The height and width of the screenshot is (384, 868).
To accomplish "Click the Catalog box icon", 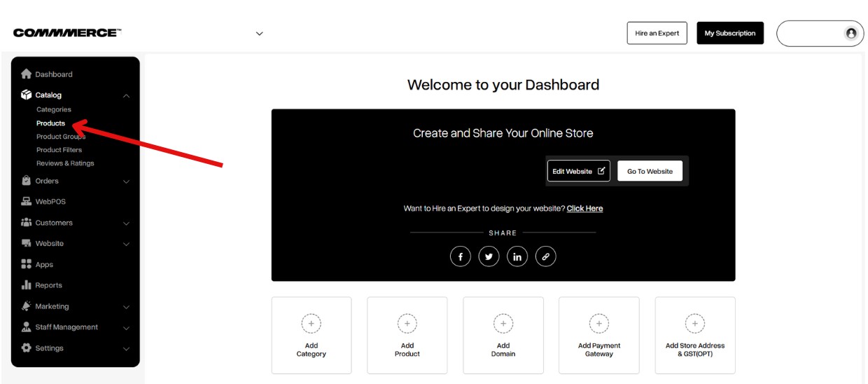I will tap(27, 95).
